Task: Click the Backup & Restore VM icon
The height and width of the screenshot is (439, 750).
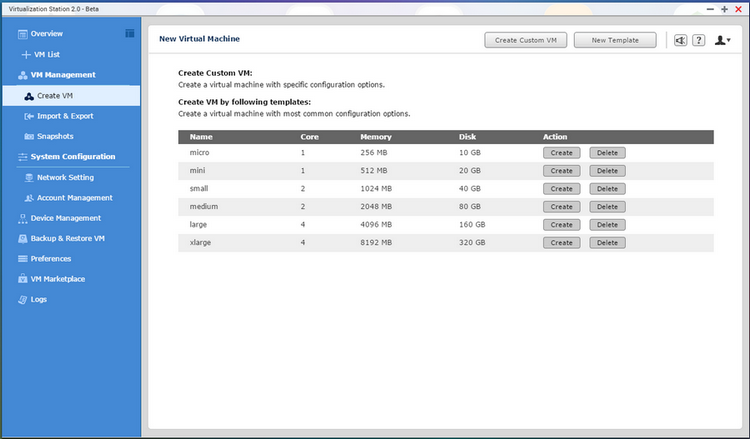Action: coord(22,239)
